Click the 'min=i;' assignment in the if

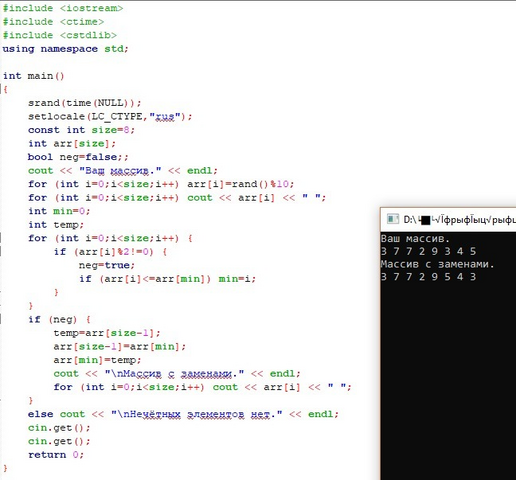click(x=237, y=279)
